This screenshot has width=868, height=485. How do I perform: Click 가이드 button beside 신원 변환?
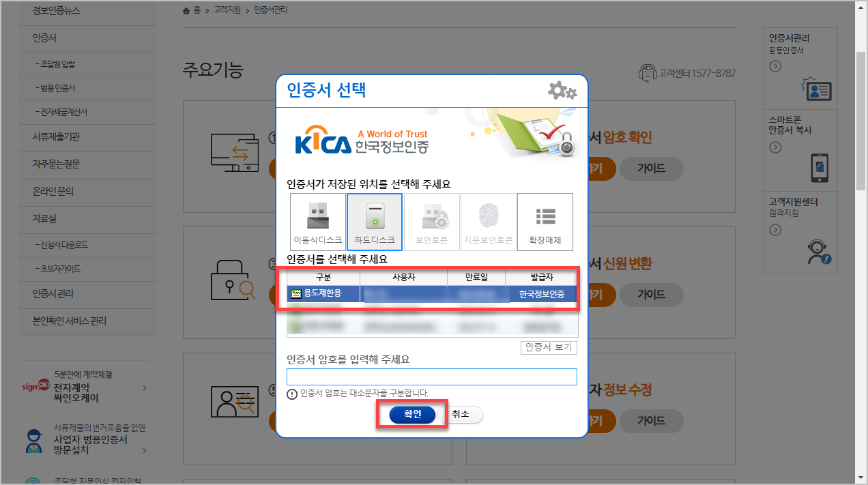(651, 294)
